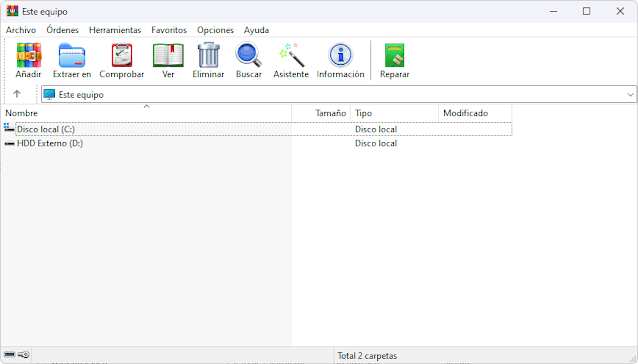Sort by Modificado column header

coord(475,113)
